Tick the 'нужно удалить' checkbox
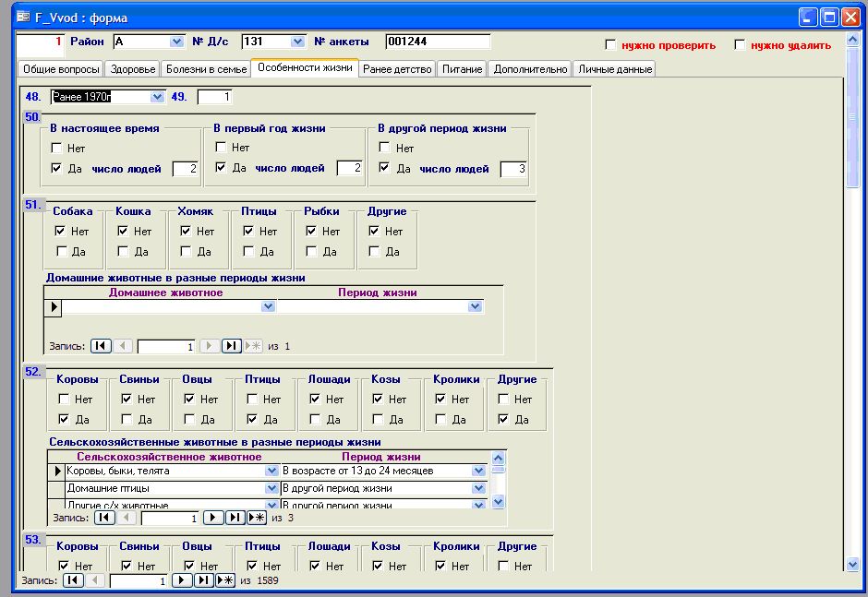This screenshot has height=597, width=868. 740,44
